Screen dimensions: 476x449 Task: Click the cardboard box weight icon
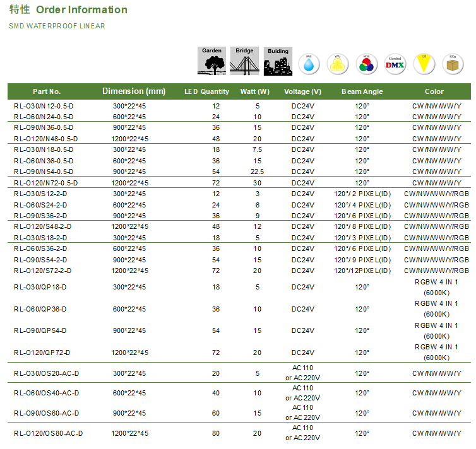point(452,64)
